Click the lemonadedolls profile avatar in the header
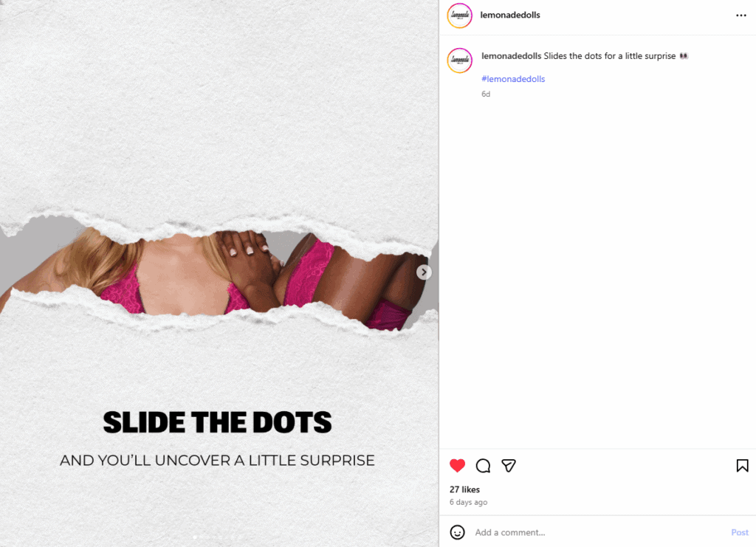Image resolution: width=756 pixels, height=547 pixels. click(x=459, y=16)
